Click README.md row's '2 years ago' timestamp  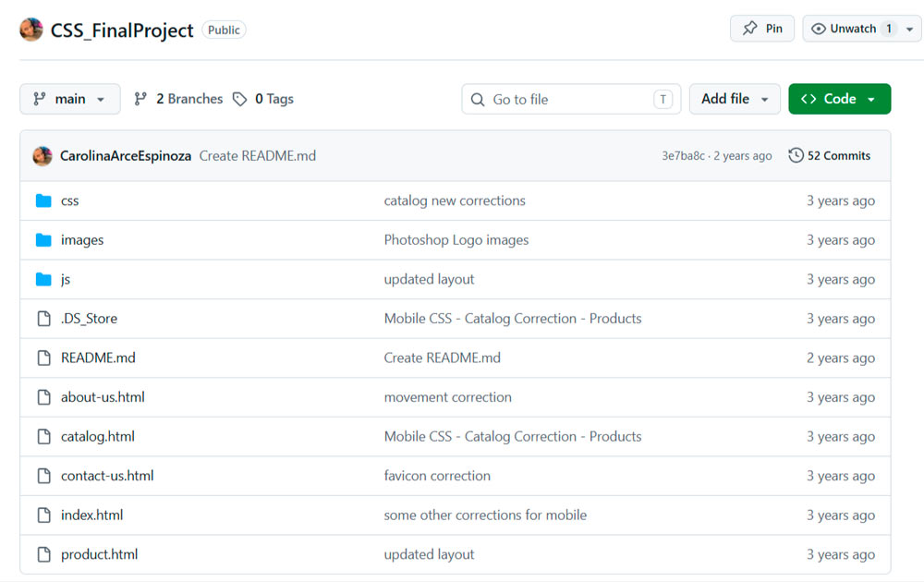pos(840,358)
